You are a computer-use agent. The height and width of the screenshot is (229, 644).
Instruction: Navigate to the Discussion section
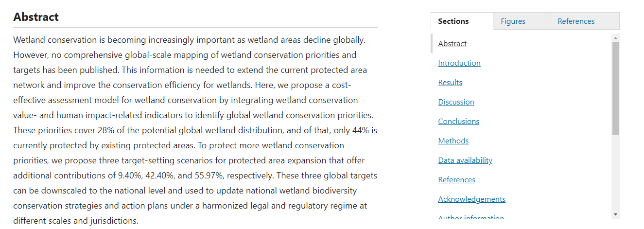click(x=456, y=102)
